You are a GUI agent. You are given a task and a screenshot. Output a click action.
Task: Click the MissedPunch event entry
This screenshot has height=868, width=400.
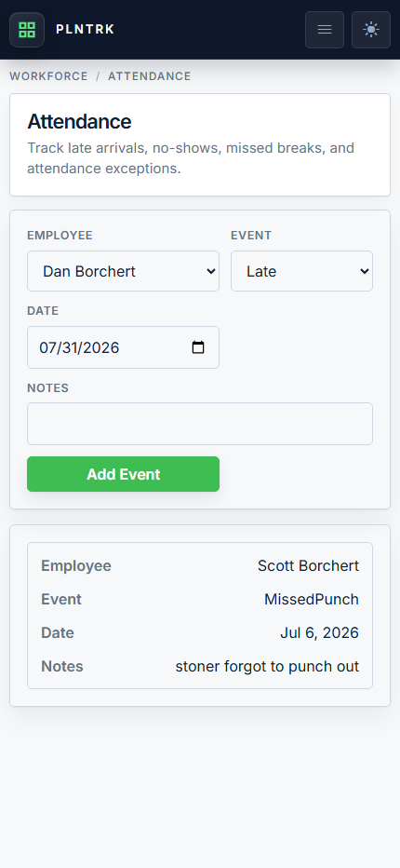(x=312, y=600)
